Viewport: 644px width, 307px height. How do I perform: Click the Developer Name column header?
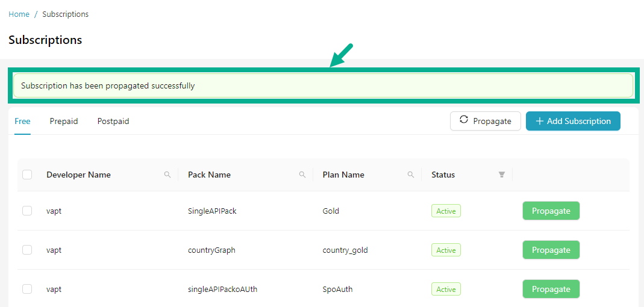pos(78,175)
